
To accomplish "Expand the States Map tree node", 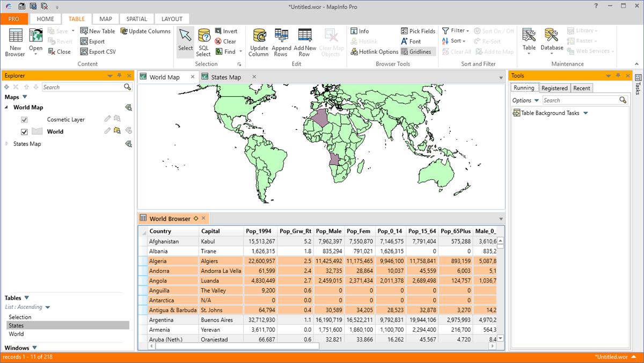I will (x=7, y=144).
